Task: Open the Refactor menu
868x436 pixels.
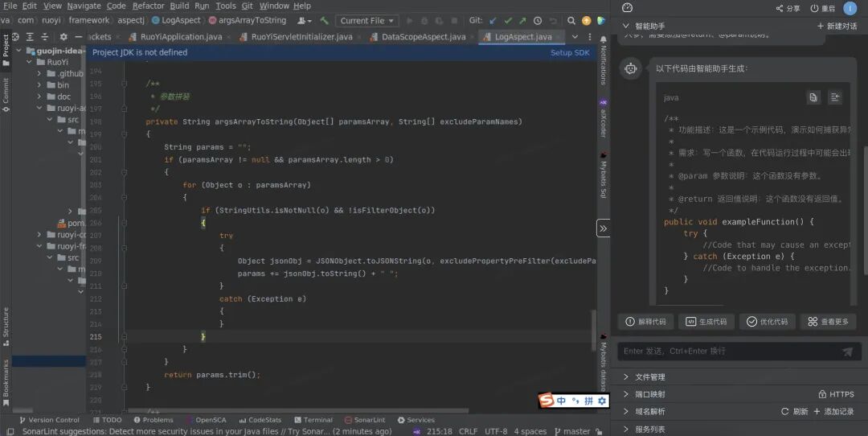Action: (x=148, y=6)
